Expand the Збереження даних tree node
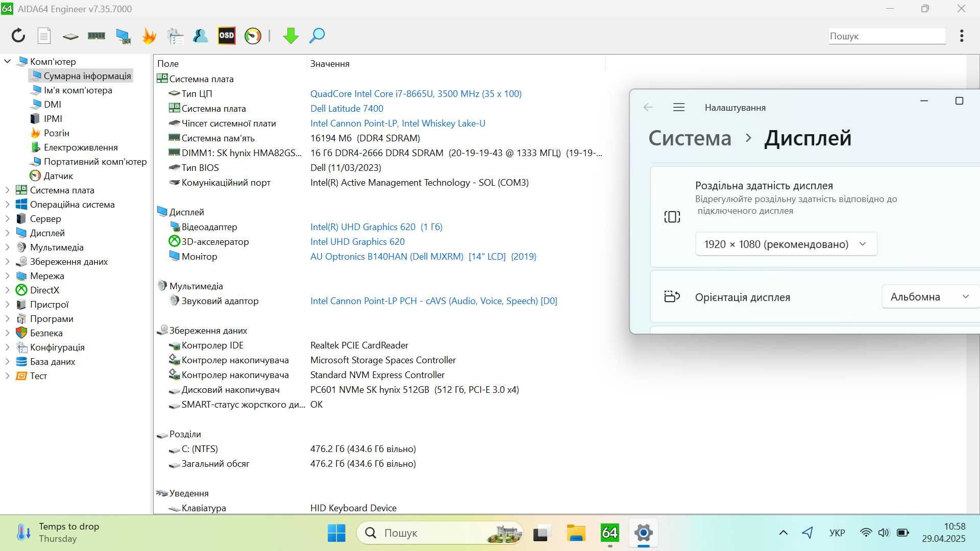The image size is (980, 551). [x=7, y=261]
